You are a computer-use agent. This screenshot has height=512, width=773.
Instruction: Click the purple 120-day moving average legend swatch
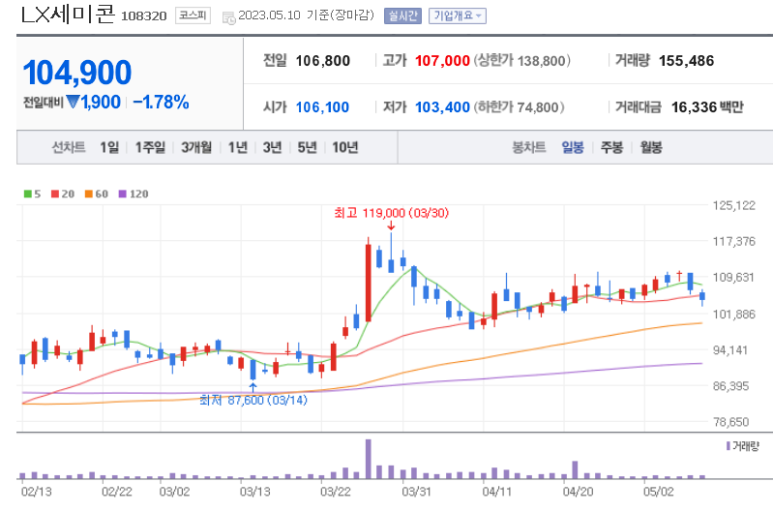click(x=123, y=194)
